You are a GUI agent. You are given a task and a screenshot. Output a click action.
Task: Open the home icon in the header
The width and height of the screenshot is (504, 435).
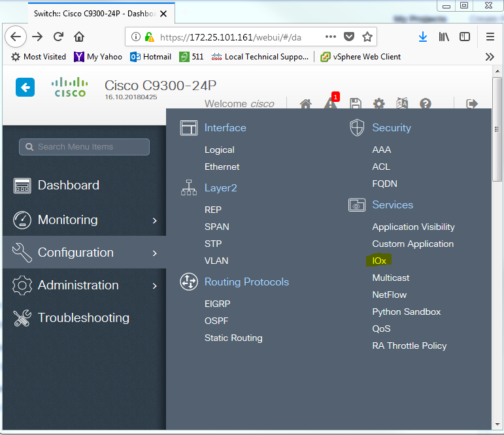(x=305, y=104)
